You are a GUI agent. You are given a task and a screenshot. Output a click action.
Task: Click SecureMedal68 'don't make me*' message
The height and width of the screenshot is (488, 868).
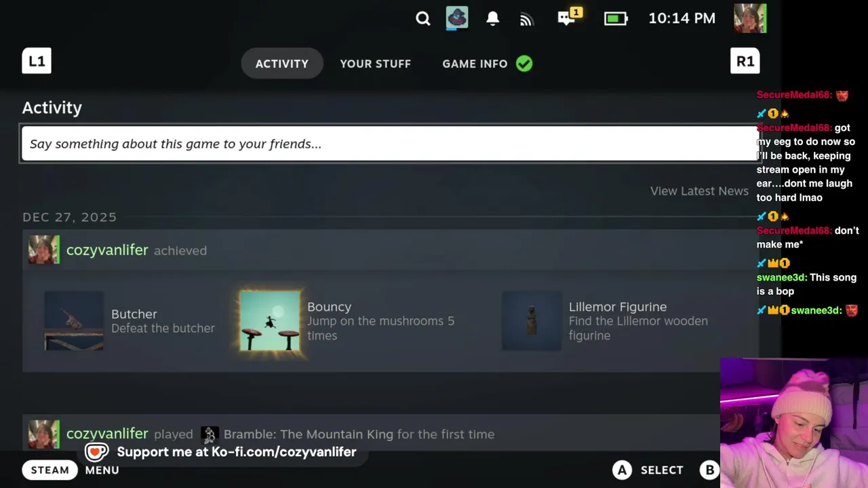point(808,237)
